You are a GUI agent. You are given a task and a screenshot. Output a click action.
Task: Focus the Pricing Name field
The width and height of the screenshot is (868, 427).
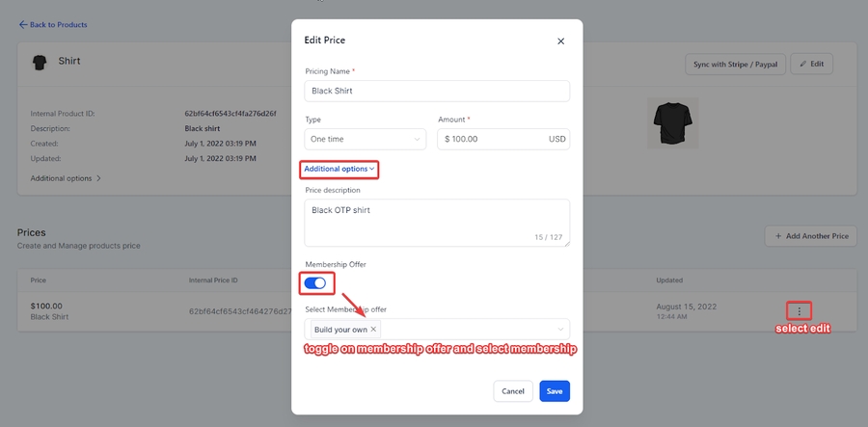tap(437, 91)
